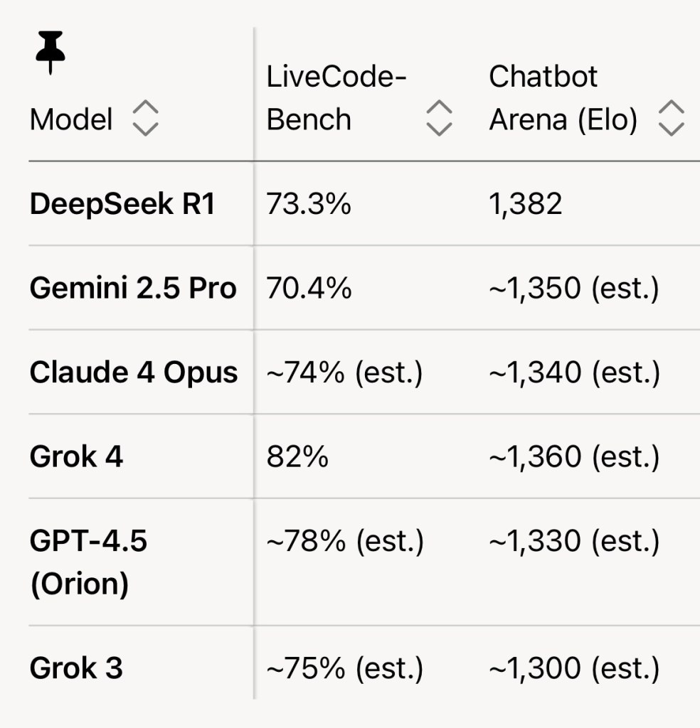Select the DeepSeek R1 row
This screenshot has width=700, height=728.
[122, 205]
